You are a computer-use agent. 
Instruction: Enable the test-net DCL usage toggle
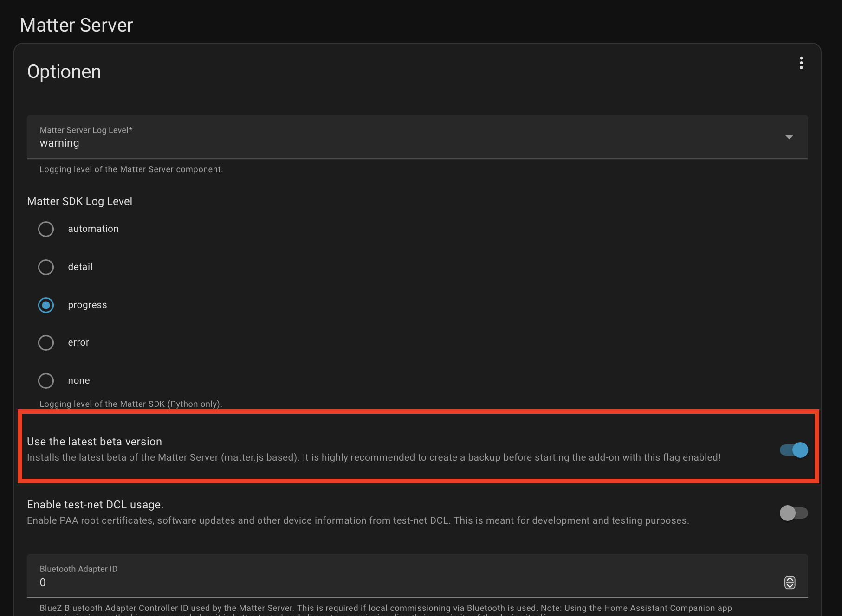(794, 513)
